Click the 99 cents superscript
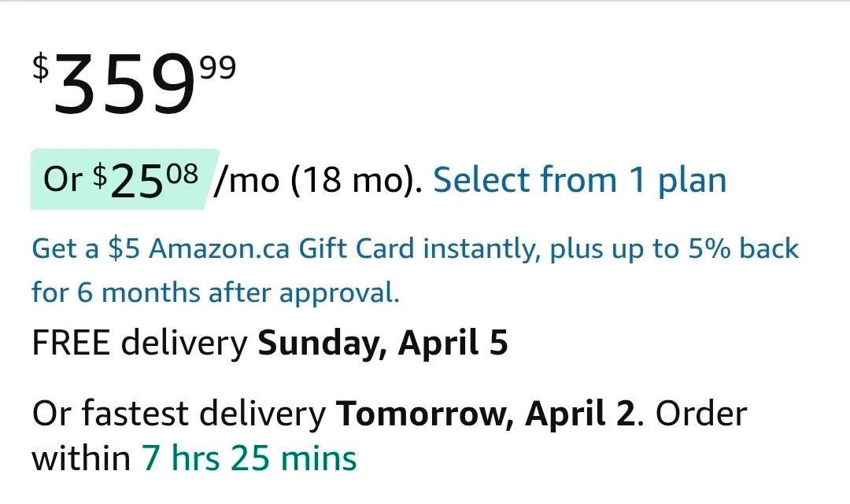850x504 pixels. tap(217, 68)
